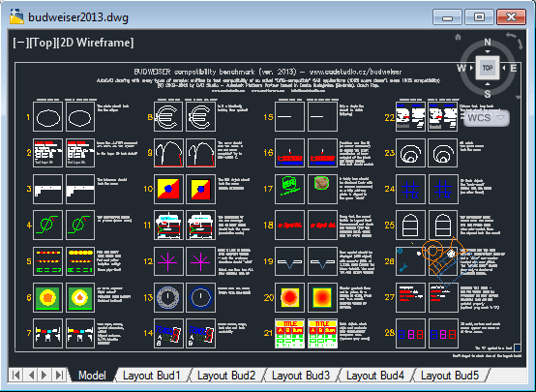This screenshot has width=536, height=392.
Task: Click the E compass direction on ViewCube
Action: point(513,68)
